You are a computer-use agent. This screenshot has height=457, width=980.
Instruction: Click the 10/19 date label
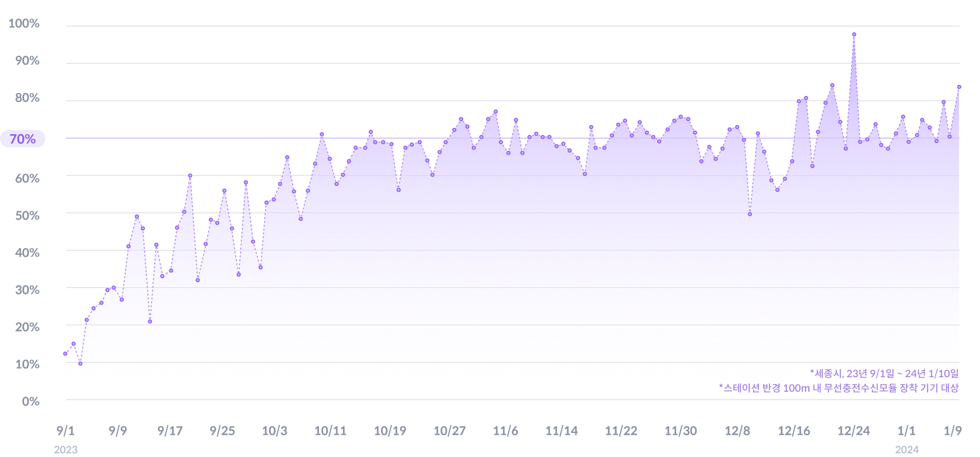tap(390, 431)
